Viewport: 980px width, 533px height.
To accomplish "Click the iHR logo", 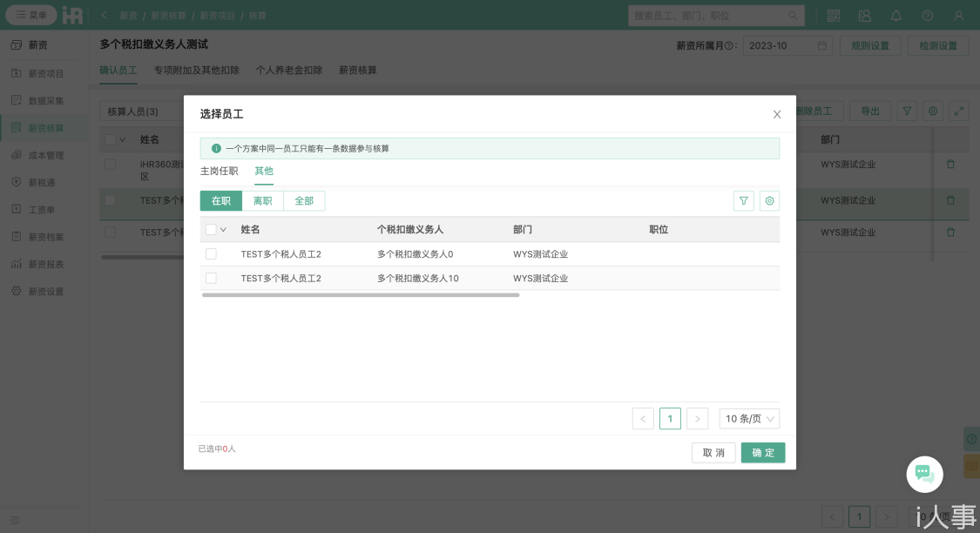I will (x=72, y=15).
